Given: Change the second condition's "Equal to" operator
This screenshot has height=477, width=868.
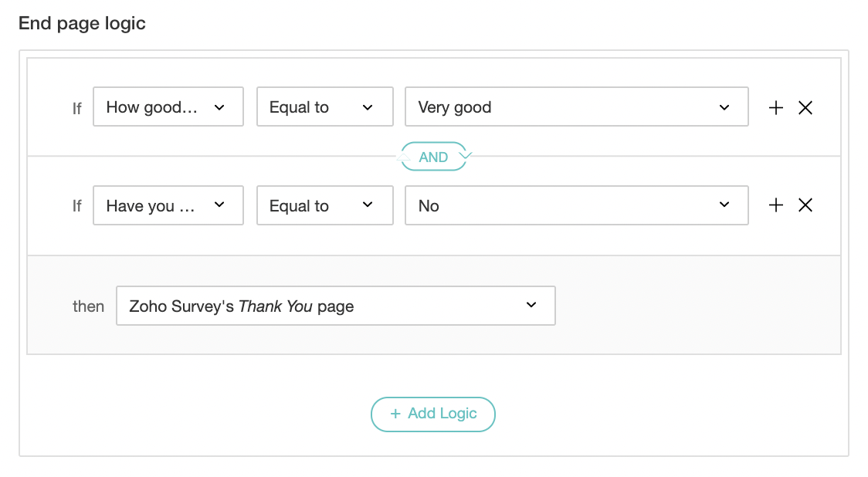Looking at the screenshot, I should pos(324,205).
